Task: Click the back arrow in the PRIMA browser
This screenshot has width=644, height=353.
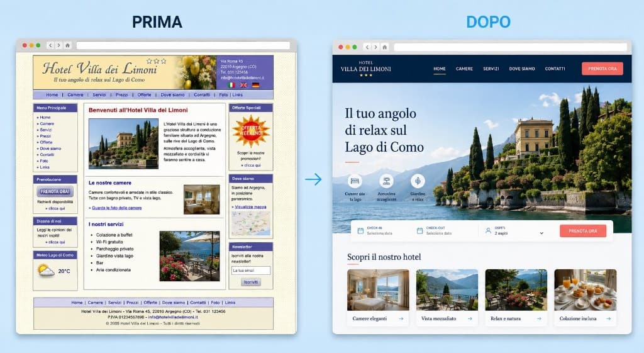Action: pyautogui.click(x=50, y=45)
